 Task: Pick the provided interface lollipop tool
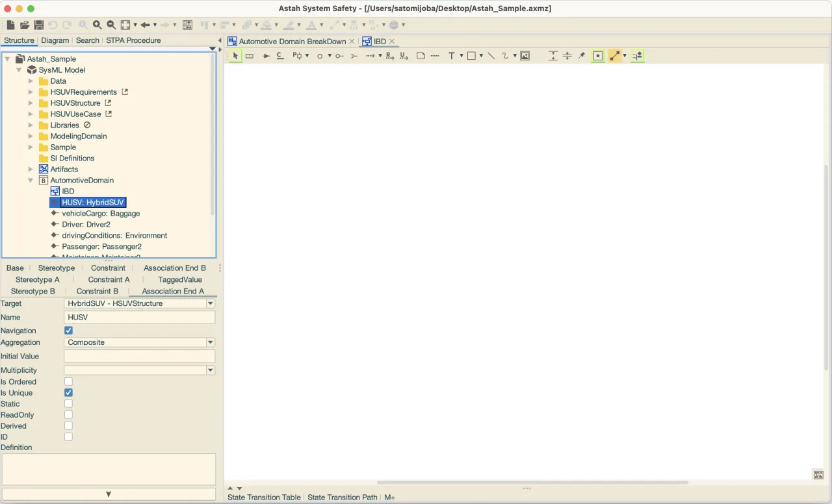[339, 56]
